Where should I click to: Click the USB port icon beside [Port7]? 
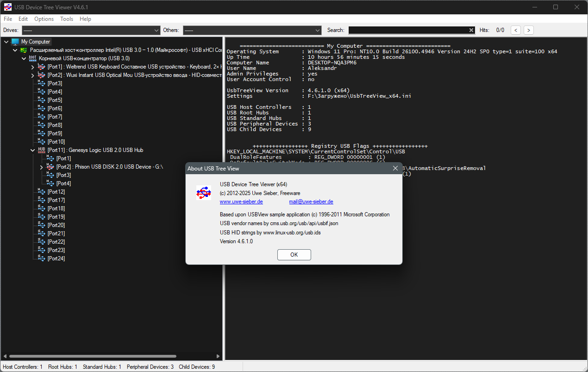coord(42,117)
